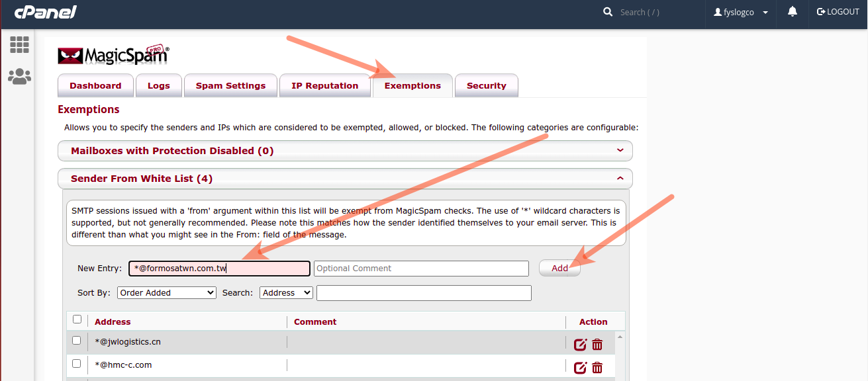The width and height of the screenshot is (868, 381).
Task: Click the Add button
Action: (559, 268)
